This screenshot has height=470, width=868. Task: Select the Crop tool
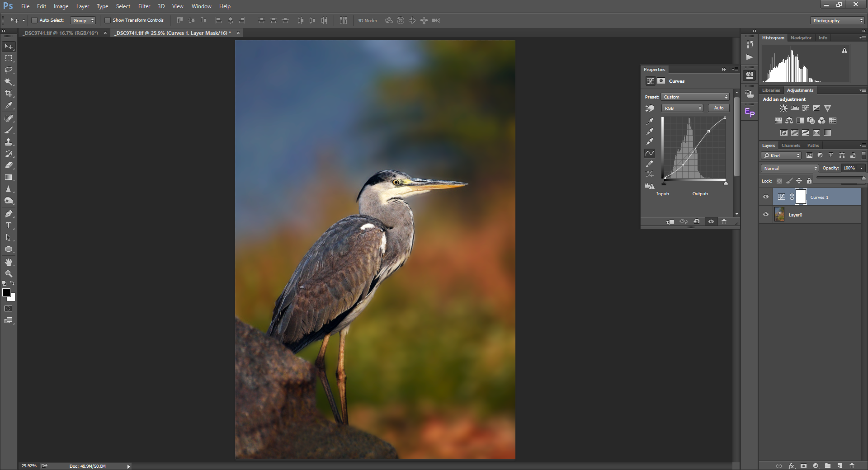(9, 94)
